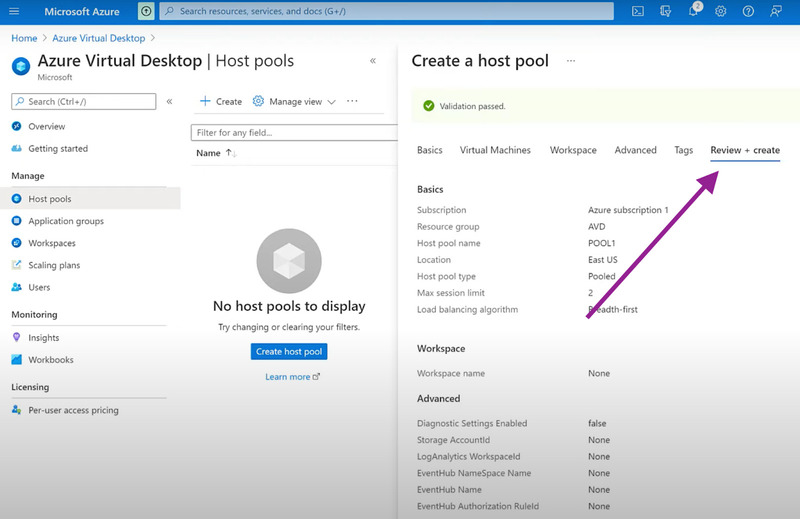Go to Azure Virtual Desktop breadcrumb
The image size is (800, 519).
tap(98, 38)
